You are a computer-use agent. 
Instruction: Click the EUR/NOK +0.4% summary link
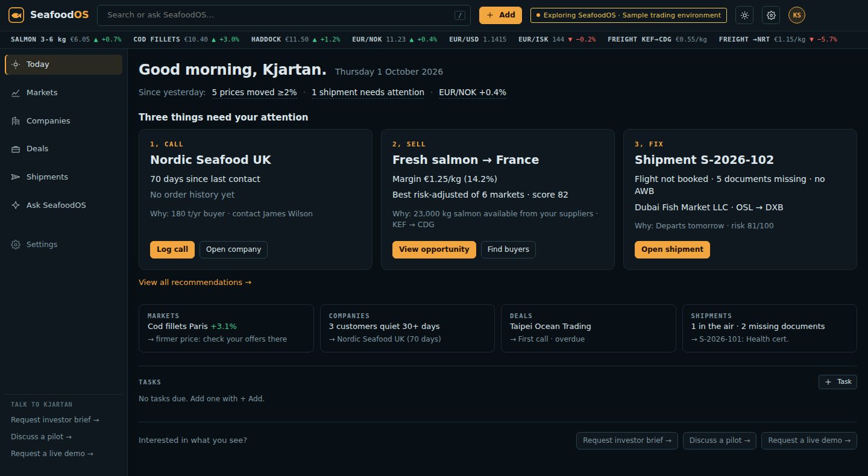[473, 93]
